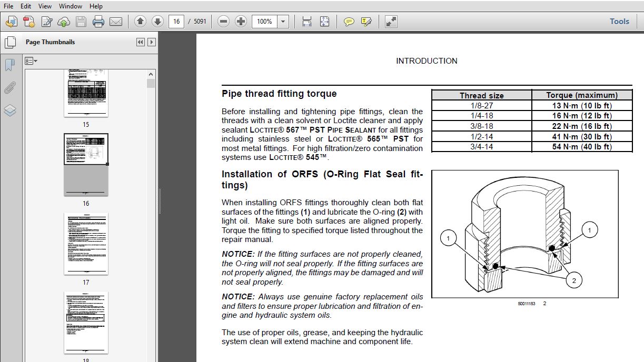Click the INTRODUCTION page header

tap(427, 61)
